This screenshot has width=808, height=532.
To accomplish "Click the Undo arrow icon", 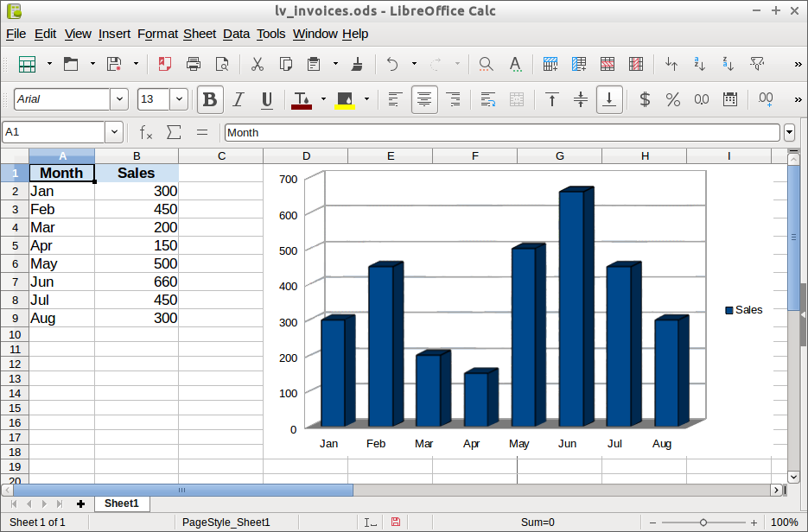I will coord(392,64).
